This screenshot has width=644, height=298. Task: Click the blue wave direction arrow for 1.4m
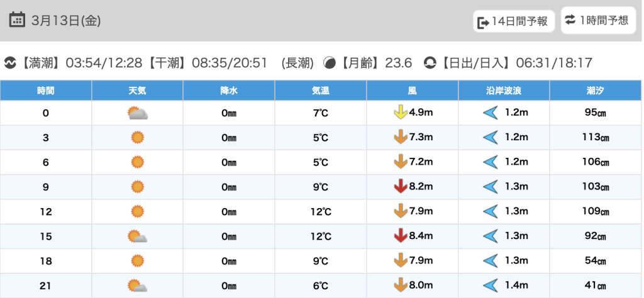[x=490, y=285]
